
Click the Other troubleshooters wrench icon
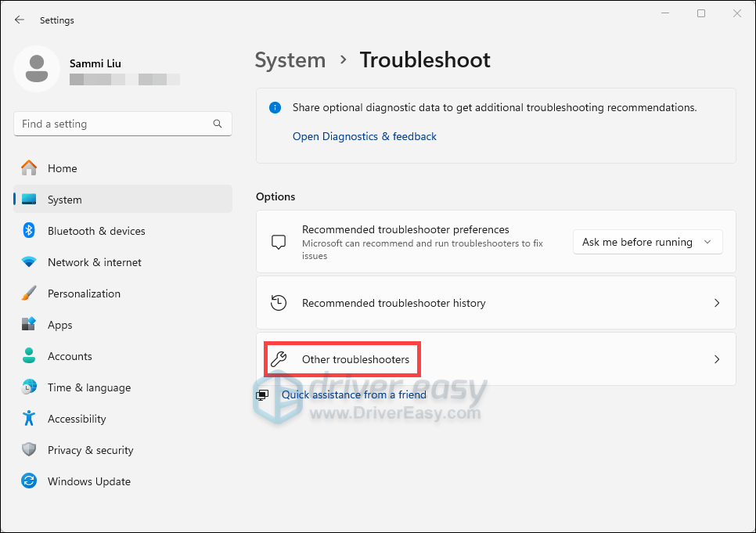(x=279, y=359)
